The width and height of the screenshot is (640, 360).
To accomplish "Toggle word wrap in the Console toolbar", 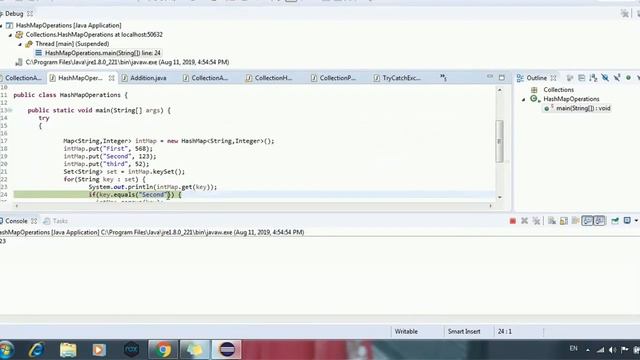I will coord(576,221).
